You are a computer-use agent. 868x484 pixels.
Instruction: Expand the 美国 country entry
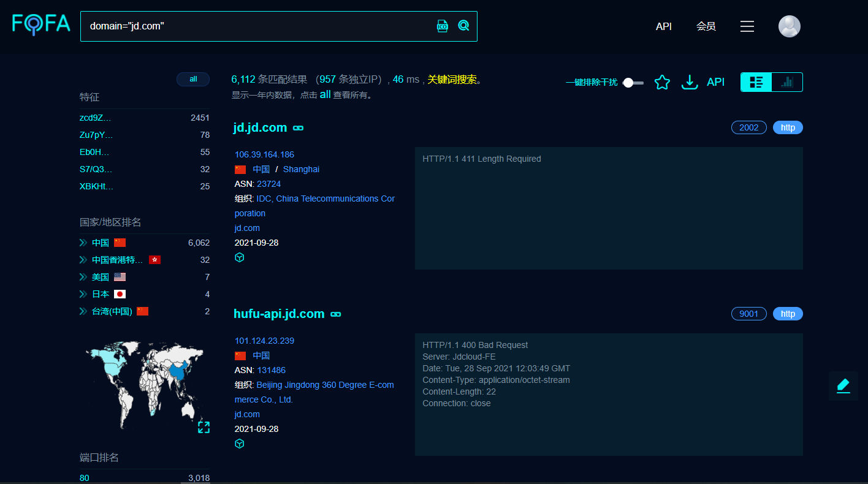pyautogui.click(x=83, y=277)
